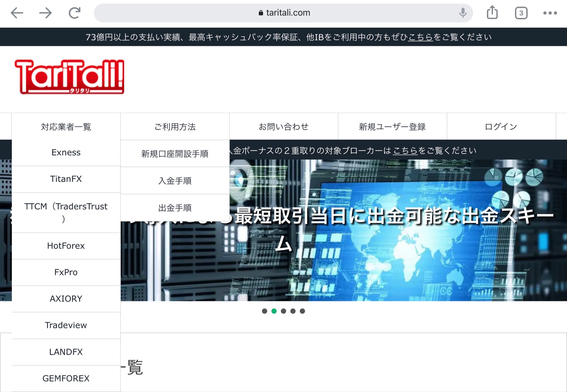
Task: Tap the microphone icon in address bar
Action: [x=463, y=13]
